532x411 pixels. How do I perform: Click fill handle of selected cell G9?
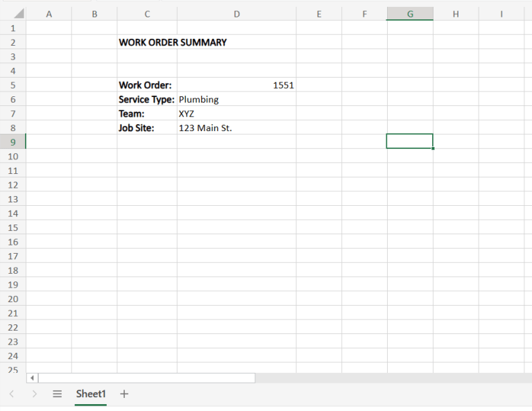click(x=433, y=148)
